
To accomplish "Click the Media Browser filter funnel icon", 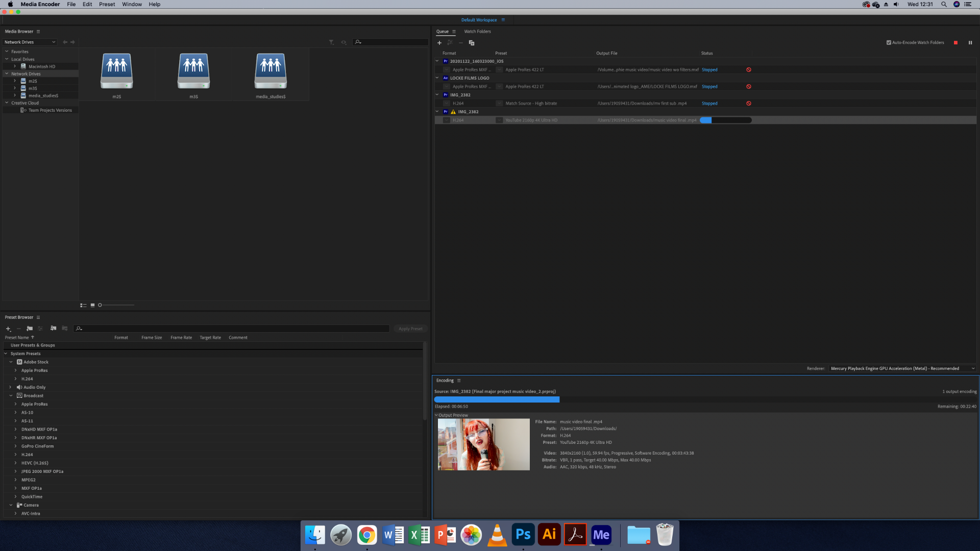I will pos(331,42).
